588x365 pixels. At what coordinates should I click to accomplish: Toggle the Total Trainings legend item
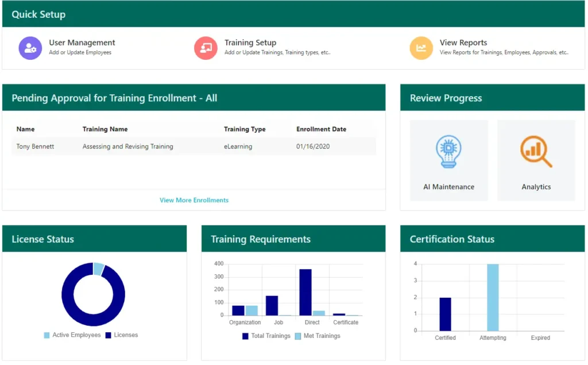coord(266,336)
